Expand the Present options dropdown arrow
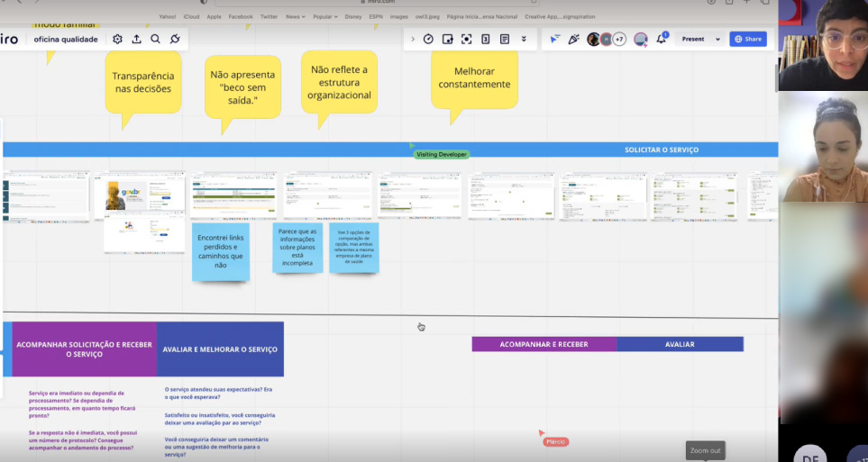Viewport: 868px width, 462px height. 717,40
